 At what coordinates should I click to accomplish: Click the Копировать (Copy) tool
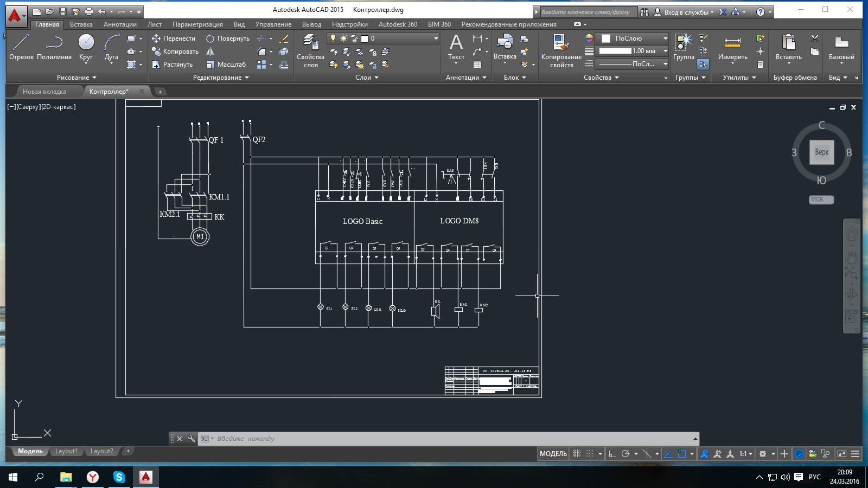[175, 52]
